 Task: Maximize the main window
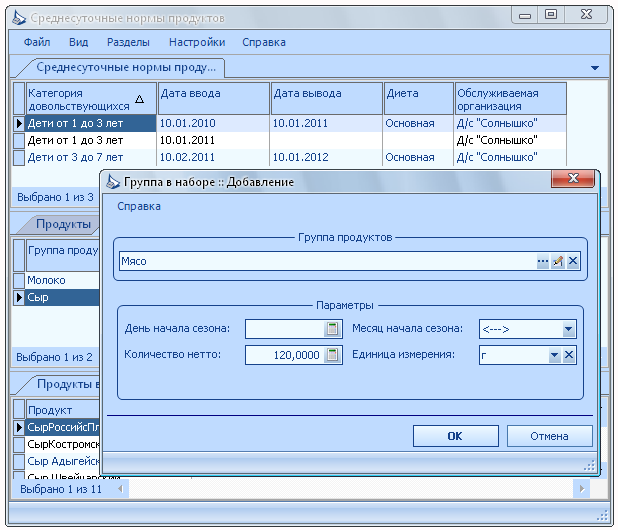551,15
